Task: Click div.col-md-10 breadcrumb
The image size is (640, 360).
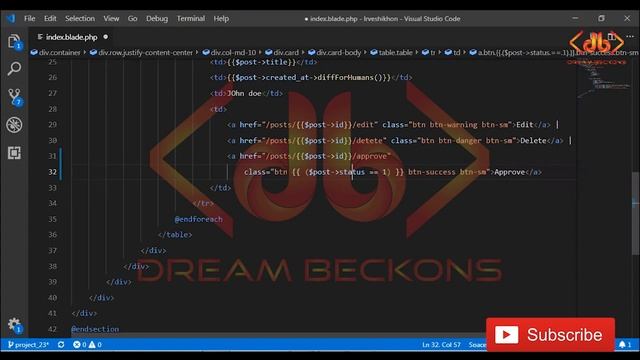Action: pos(229,52)
